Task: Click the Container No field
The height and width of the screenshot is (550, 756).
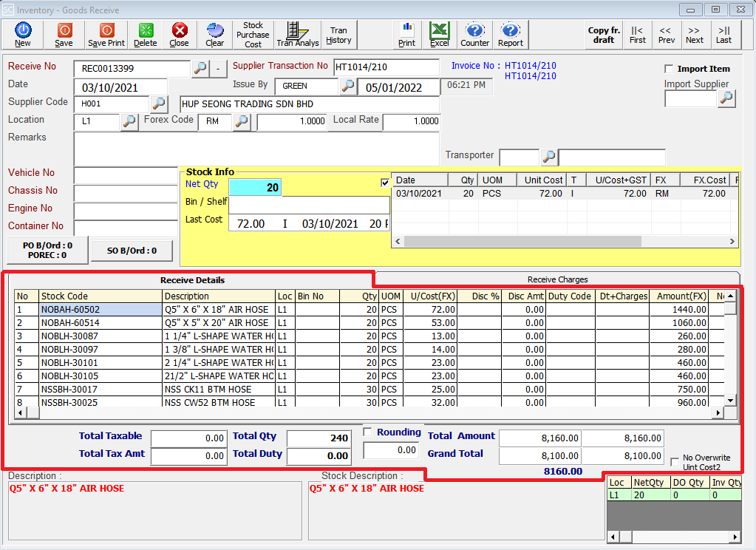Action: click(126, 228)
